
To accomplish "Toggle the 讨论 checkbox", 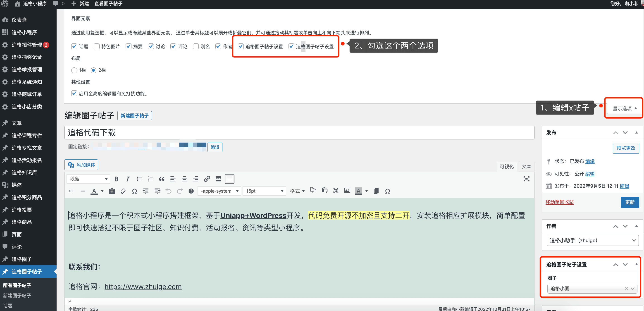I will 151,46.
